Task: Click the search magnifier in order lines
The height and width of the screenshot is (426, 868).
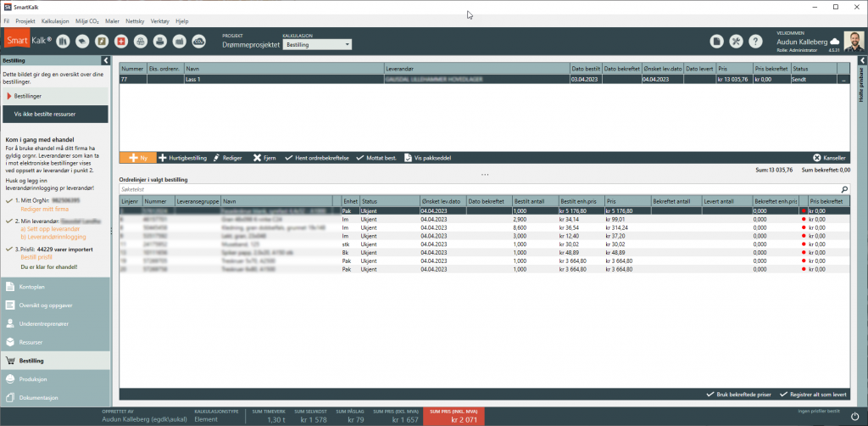Action: [x=844, y=189]
